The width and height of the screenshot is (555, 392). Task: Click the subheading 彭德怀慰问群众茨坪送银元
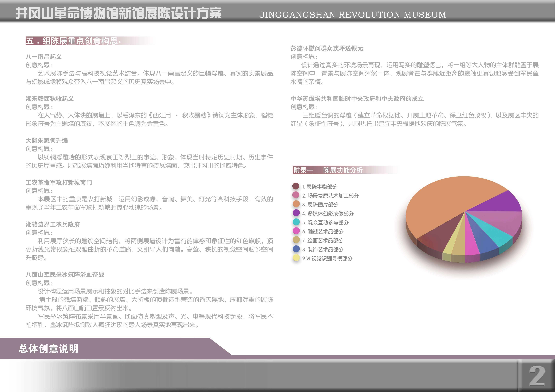(x=327, y=48)
